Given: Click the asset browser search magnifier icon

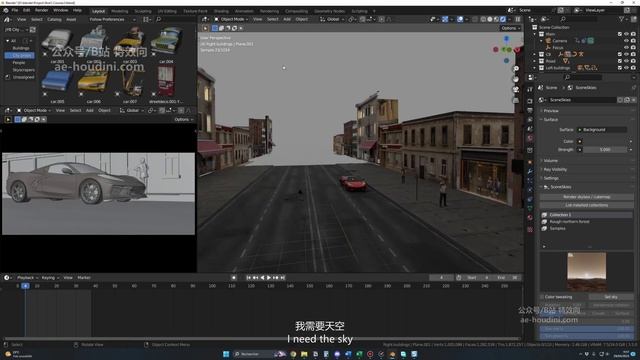Looking at the screenshot, I should click(158, 19).
